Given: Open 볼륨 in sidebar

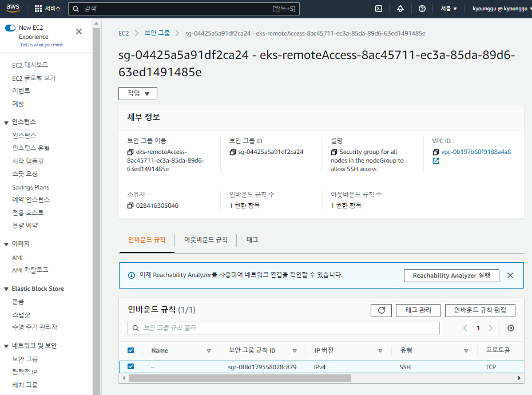Looking at the screenshot, I should coord(18,302).
